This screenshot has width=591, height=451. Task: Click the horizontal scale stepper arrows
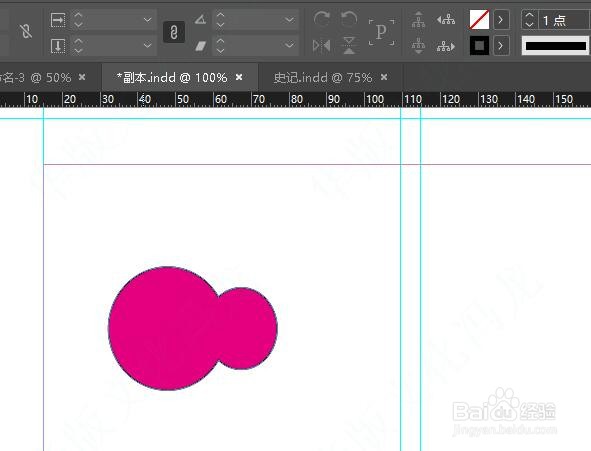pyautogui.click(x=78, y=20)
